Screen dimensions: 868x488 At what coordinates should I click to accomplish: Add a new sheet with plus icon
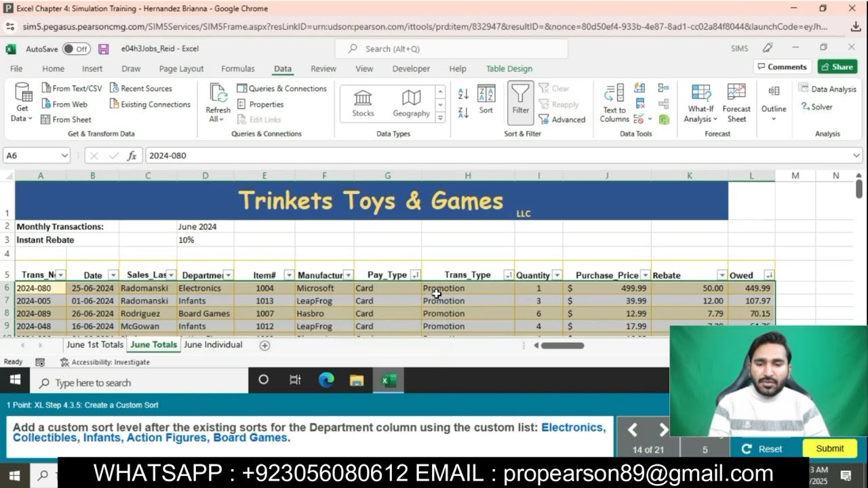[x=264, y=345]
